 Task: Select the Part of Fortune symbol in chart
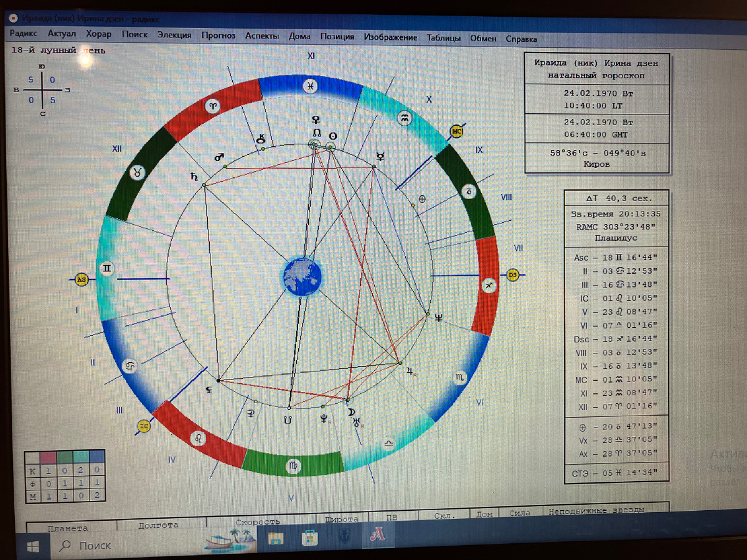point(421,200)
